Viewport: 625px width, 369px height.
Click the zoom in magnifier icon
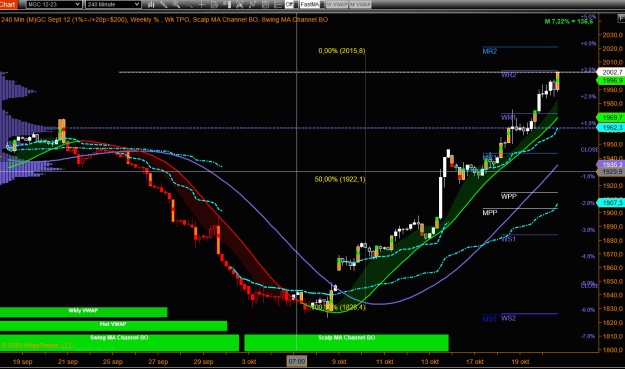pyautogui.click(x=176, y=4)
